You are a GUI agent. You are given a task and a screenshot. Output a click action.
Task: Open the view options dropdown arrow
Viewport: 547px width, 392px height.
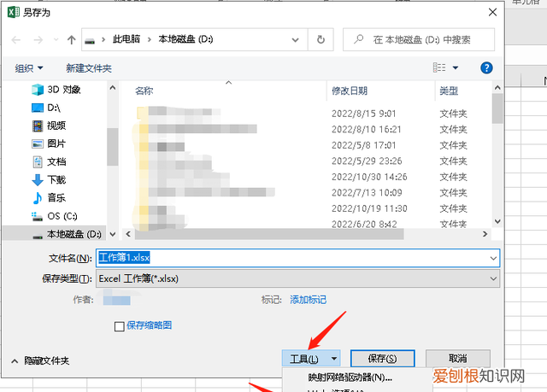[x=456, y=67]
